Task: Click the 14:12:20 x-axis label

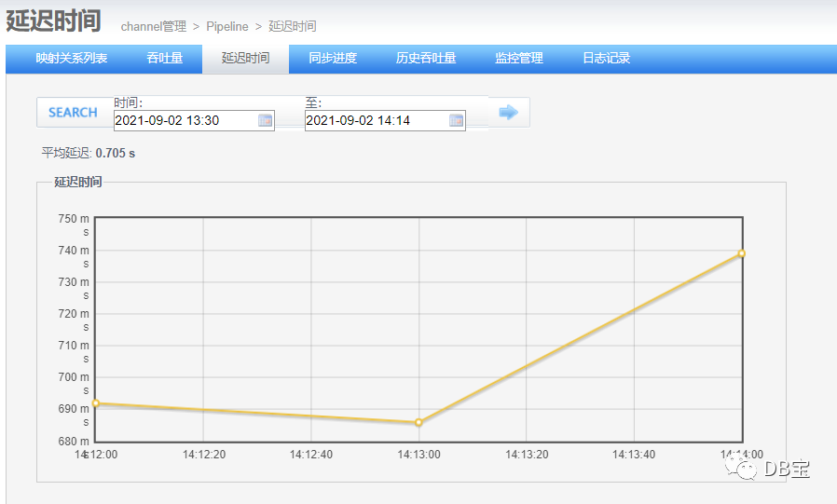Action: click(204, 455)
